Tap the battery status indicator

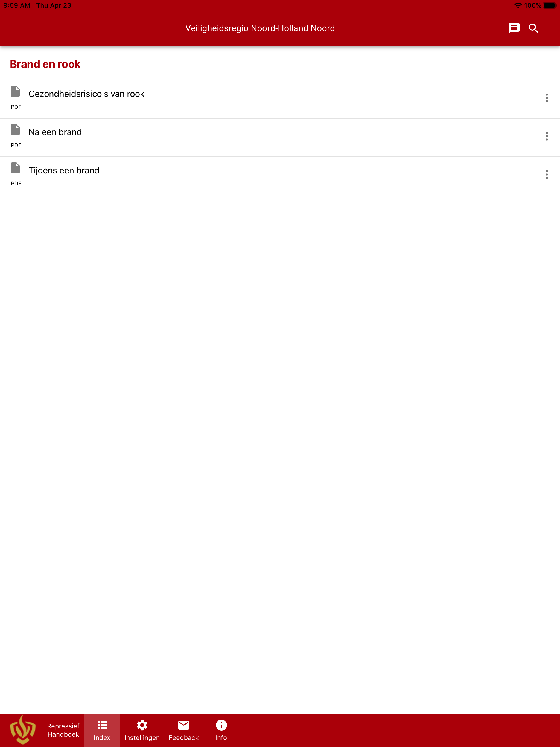click(550, 5)
